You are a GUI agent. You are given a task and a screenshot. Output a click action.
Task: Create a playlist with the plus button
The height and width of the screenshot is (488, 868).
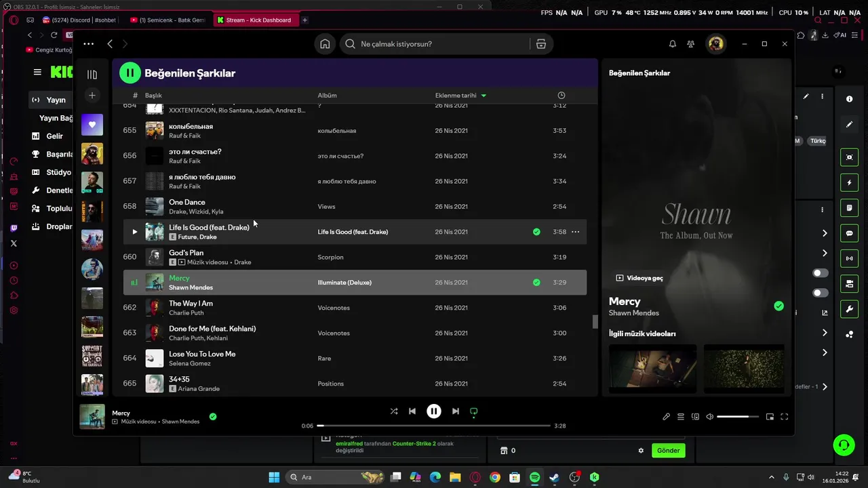92,96
